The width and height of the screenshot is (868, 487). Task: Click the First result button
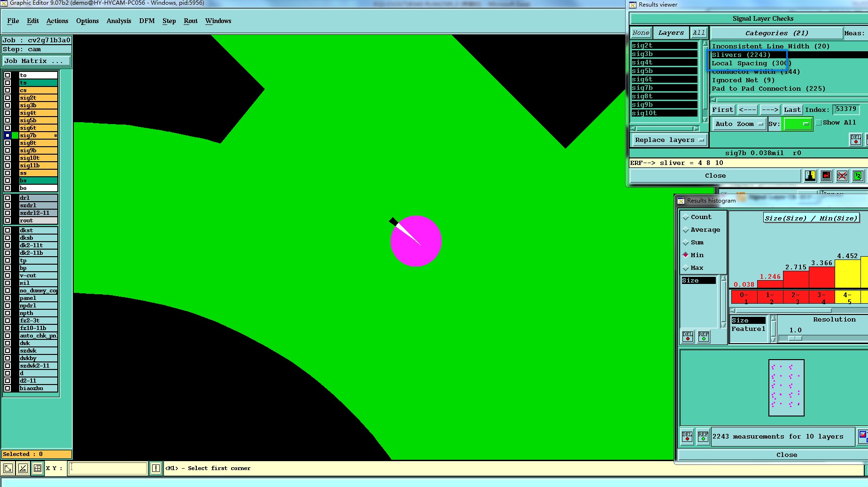point(722,110)
